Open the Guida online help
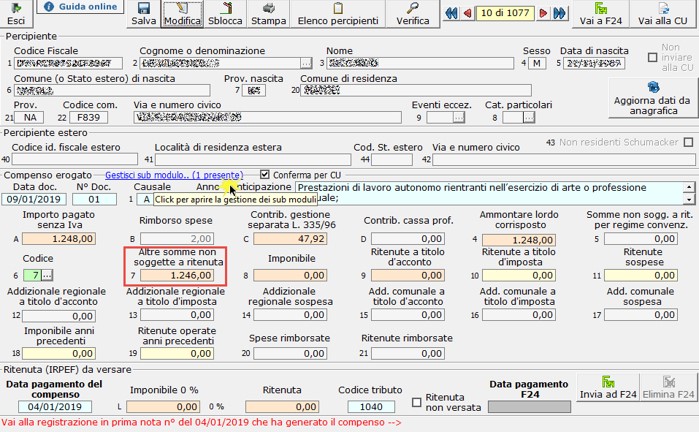699x432 pixels. tap(80, 7)
